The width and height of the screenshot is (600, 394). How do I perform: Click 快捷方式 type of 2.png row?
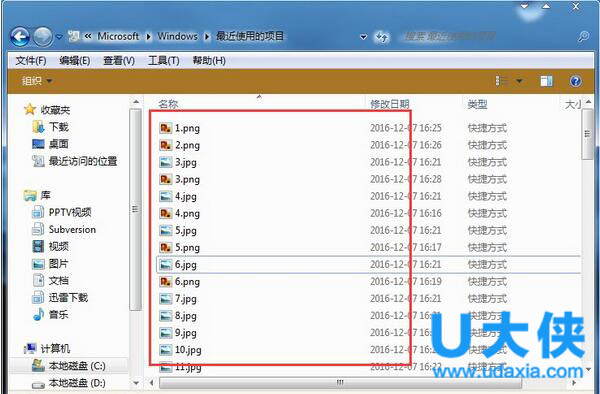click(487, 145)
